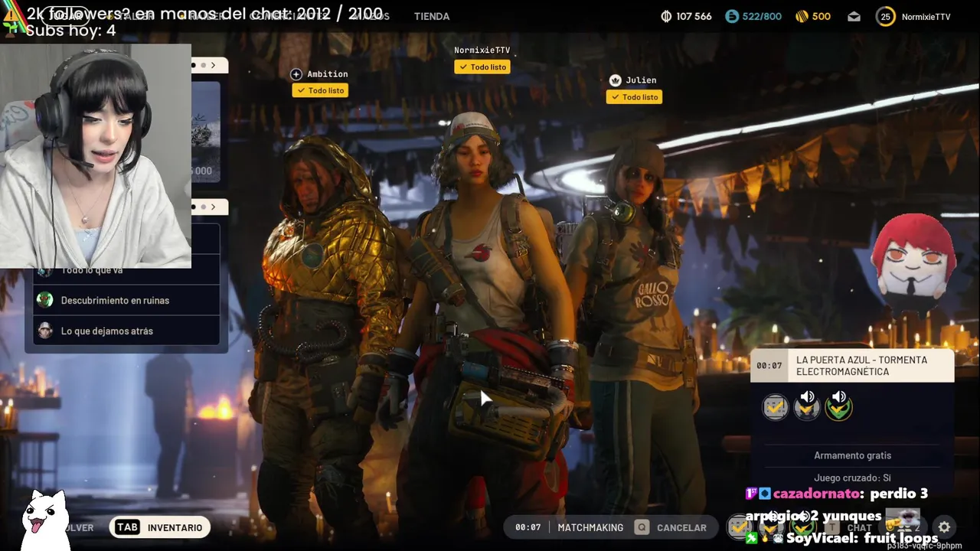
Task: Select the Ambition player name tag
Action: (x=328, y=74)
